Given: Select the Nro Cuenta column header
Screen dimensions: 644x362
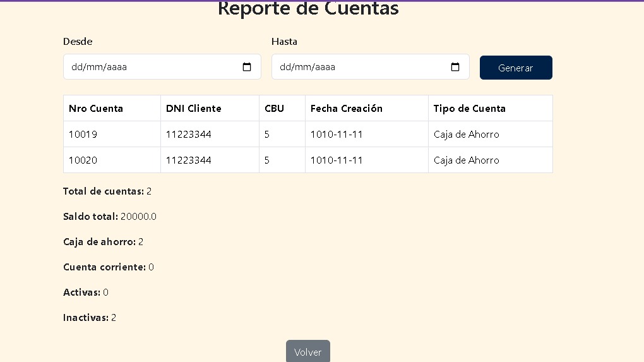Looking at the screenshot, I should pyautogui.click(x=96, y=109).
